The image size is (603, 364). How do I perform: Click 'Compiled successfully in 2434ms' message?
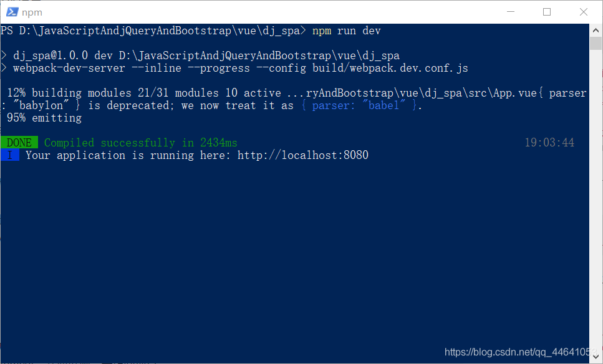tap(140, 143)
